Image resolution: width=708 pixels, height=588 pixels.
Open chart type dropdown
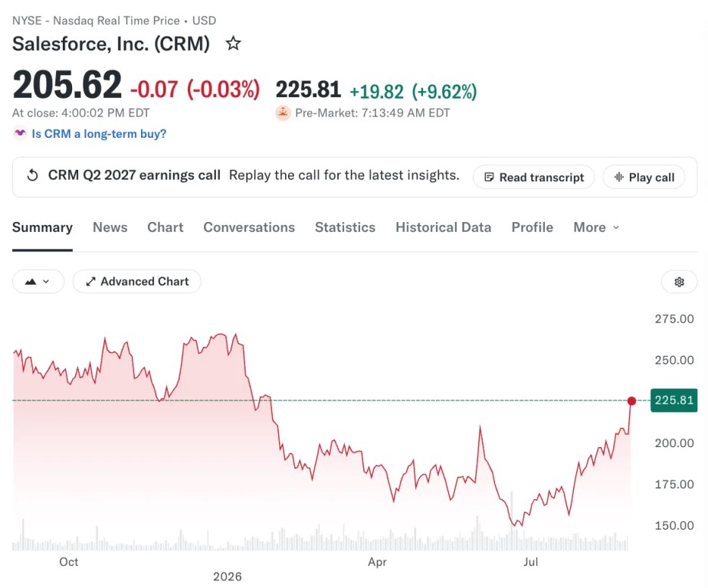[x=38, y=282]
